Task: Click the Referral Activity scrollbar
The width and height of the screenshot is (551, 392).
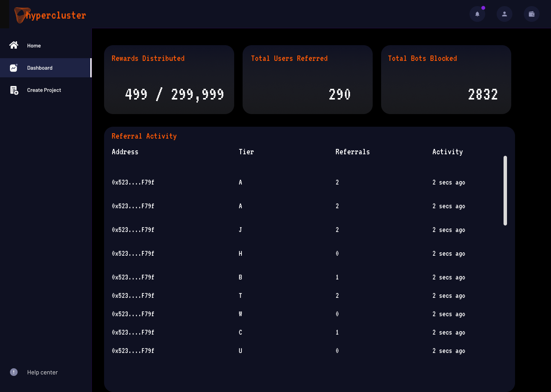Action: point(505,190)
